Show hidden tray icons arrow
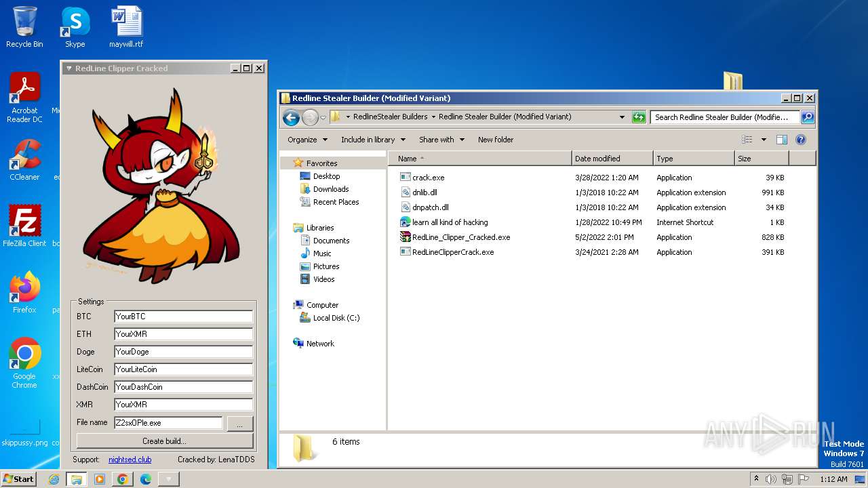Viewport: 868px width, 488px height. click(756, 479)
